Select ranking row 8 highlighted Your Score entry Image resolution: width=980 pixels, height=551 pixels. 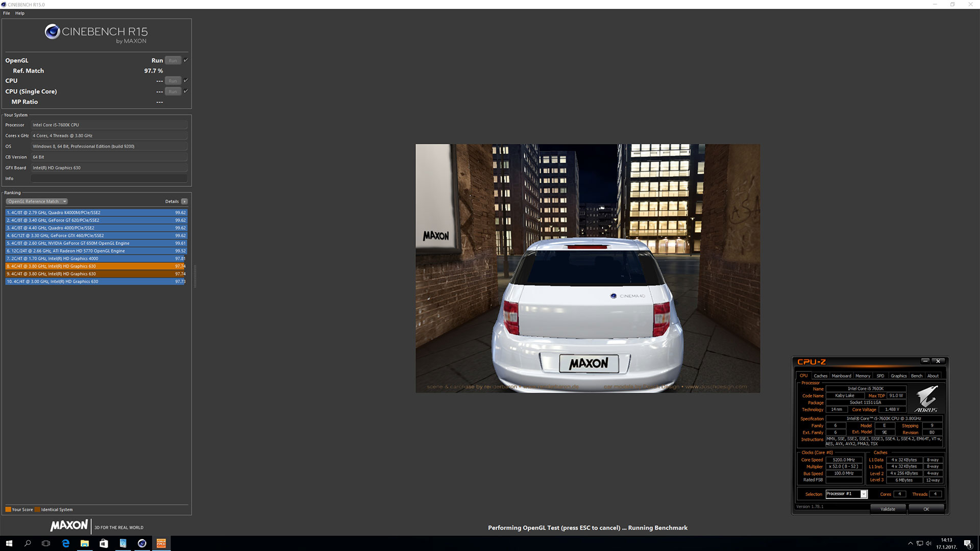[96, 266]
